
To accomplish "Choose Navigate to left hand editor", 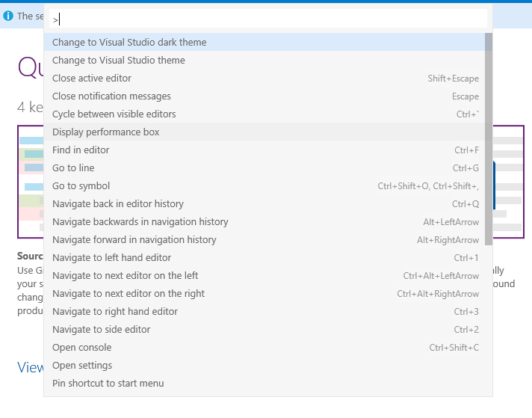I will coord(112,258).
